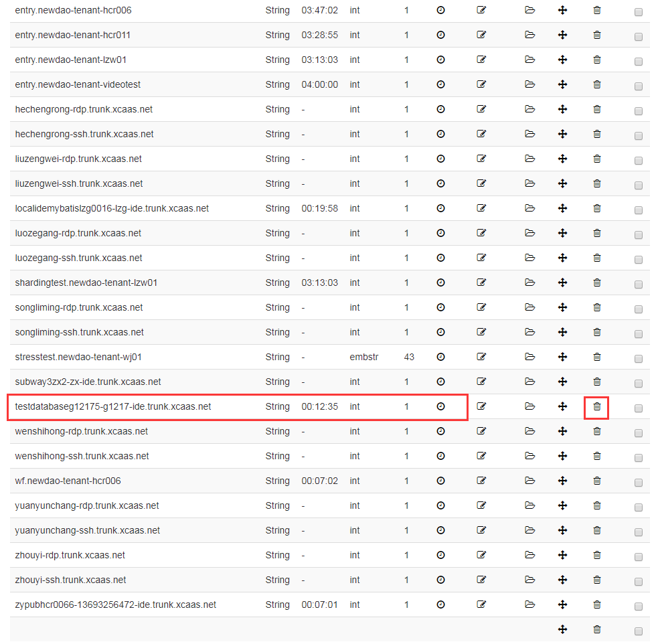The height and width of the screenshot is (644, 660).
Task: Select the checkbox for zypubhcr0066-13693256472-ide row
Action: 638,607
